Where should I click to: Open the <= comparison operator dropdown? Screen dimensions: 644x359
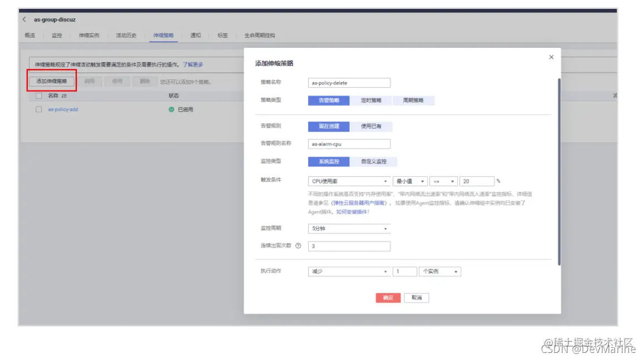[443, 181]
